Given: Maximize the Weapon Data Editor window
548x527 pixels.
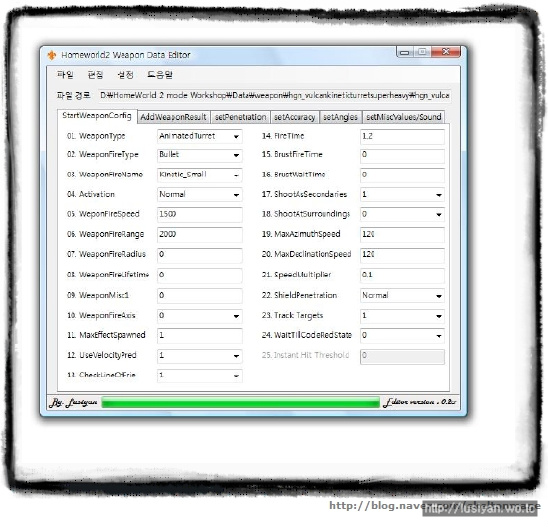Looking at the screenshot, I should coord(422,52).
